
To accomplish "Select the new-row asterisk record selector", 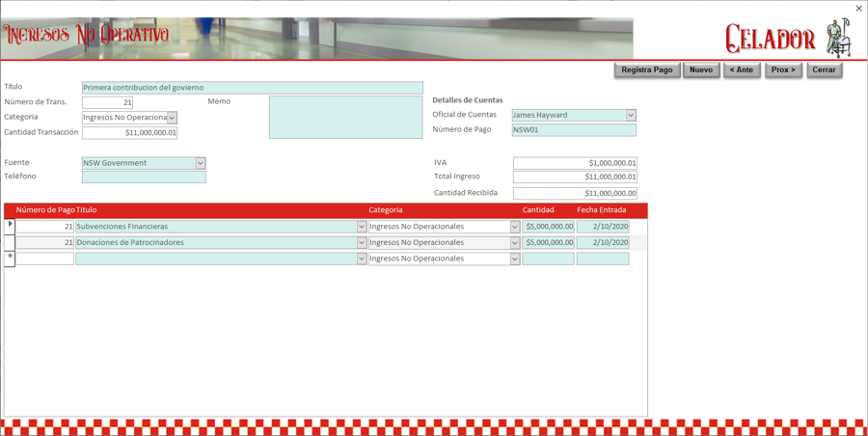I will [x=10, y=259].
